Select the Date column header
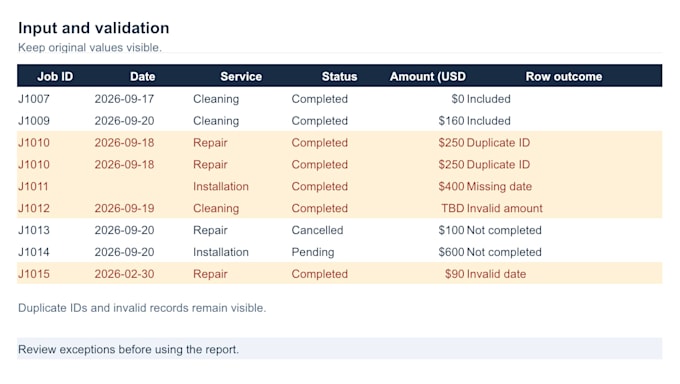Screen dimensions: 680x384 142,76
